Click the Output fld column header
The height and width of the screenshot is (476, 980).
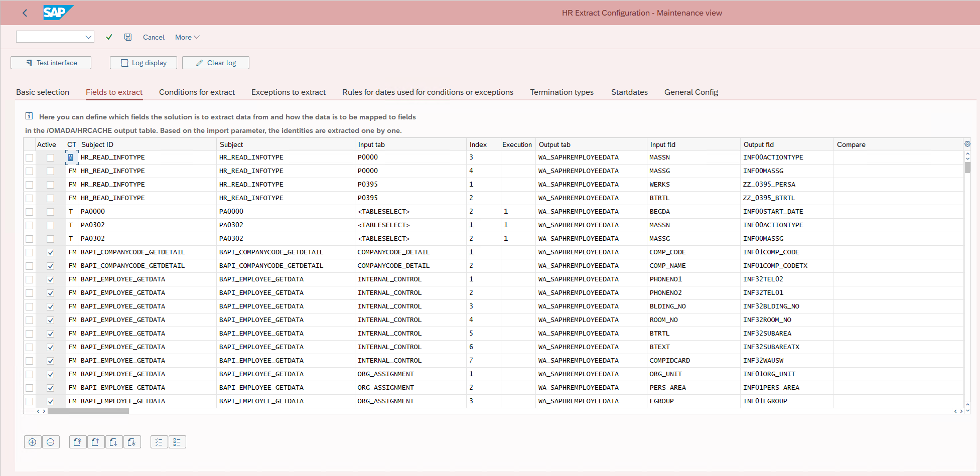(786, 144)
